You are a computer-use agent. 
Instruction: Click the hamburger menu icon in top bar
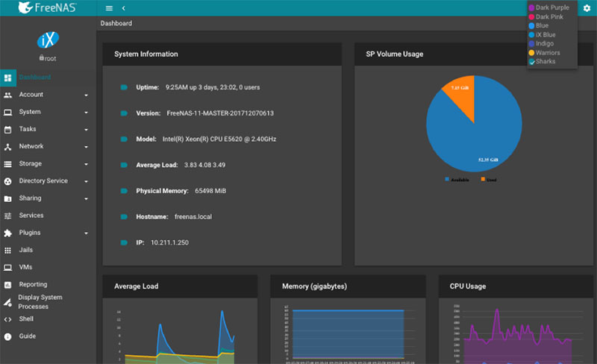110,8
